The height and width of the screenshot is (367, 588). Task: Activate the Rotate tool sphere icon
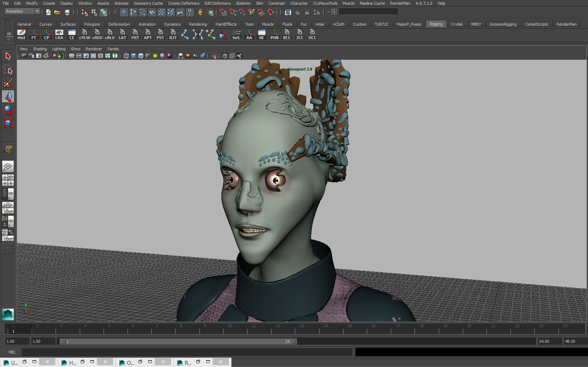tap(8, 110)
